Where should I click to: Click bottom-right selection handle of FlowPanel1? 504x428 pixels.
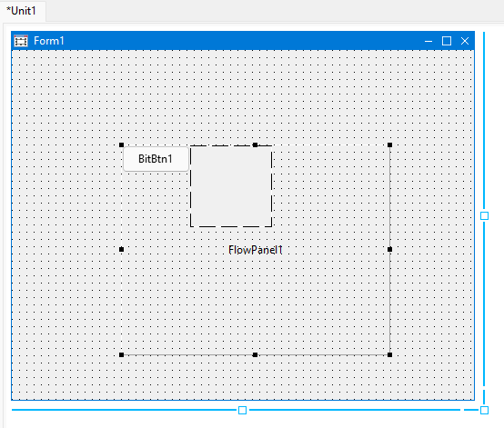click(389, 354)
